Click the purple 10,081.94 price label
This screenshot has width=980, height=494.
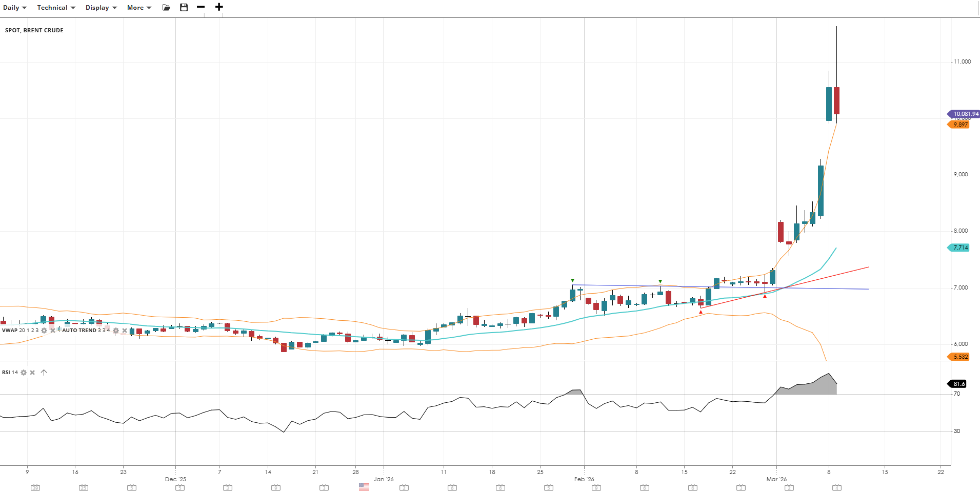[965, 114]
